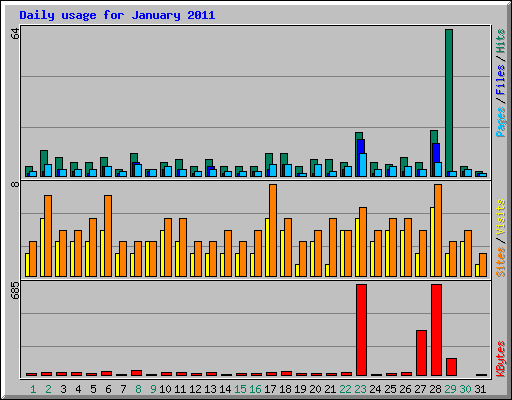The width and height of the screenshot is (512, 400).
Task: Click the red KBytes bar for day 23
Action: 361,330
